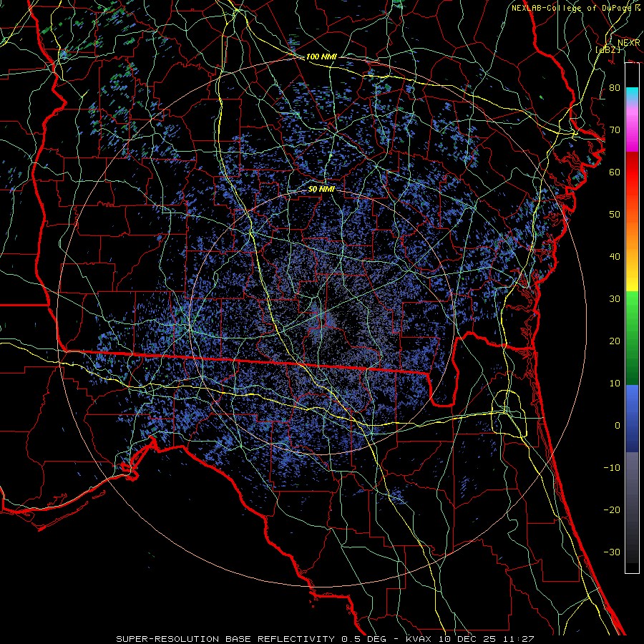Click the 30 value on the dBZ scale

[x=615, y=299]
